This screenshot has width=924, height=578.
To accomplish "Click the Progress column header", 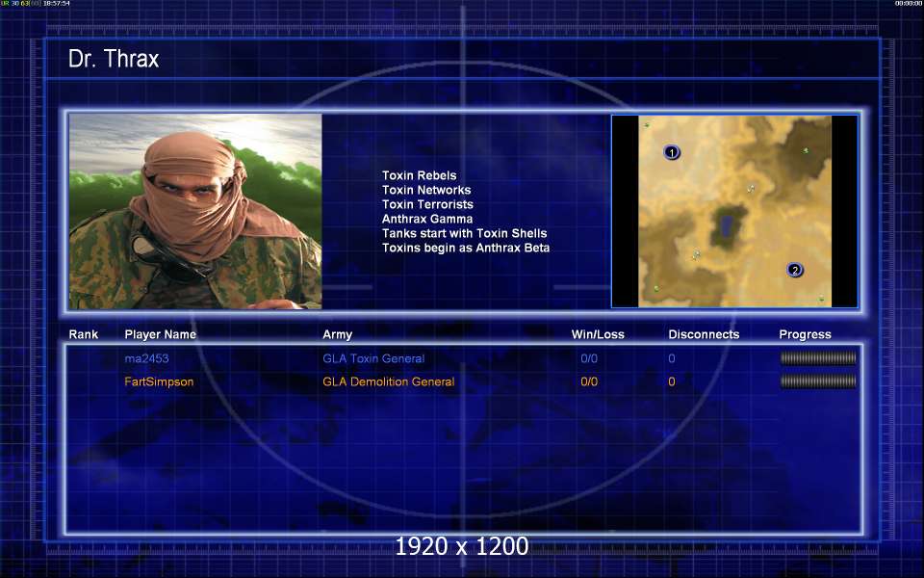I will (x=805, y=334).
